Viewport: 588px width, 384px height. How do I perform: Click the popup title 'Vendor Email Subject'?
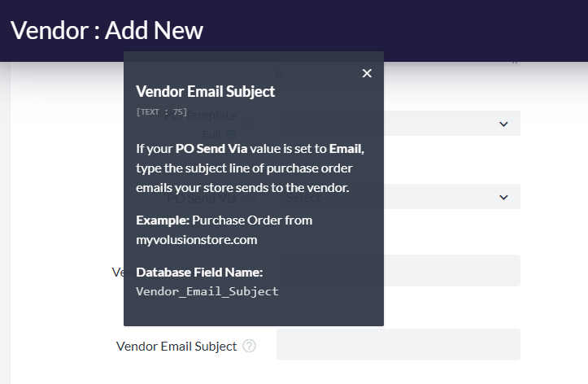tap(205, 91)
